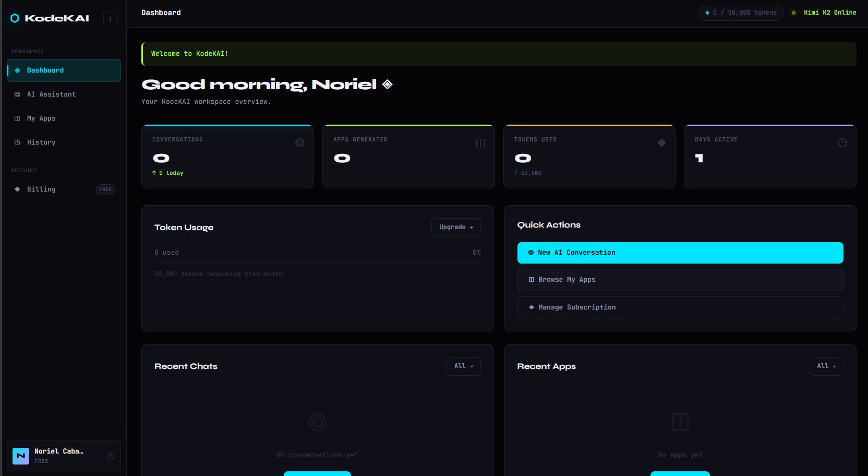The width and height of the screenshot is (868, 476).
Task: Click the Tokens Used stat card title
Action: (x=535, y=140)
